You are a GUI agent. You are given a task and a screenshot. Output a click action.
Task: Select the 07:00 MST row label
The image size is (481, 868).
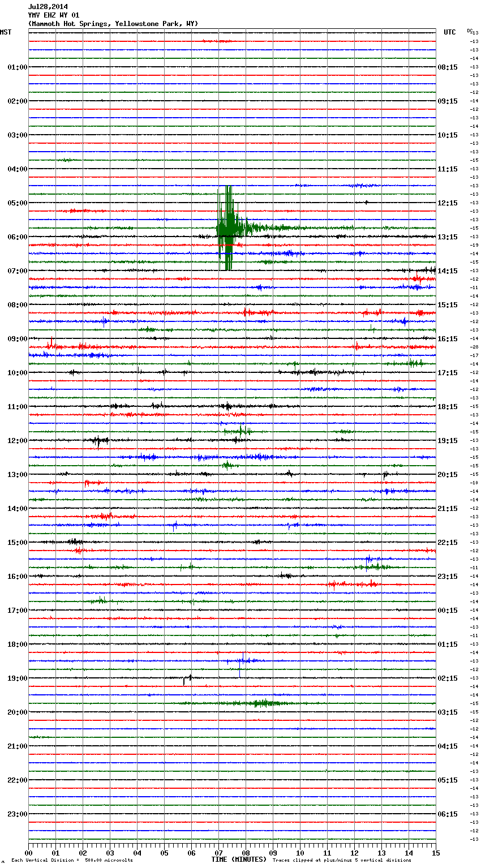click(x=18, y=271)
